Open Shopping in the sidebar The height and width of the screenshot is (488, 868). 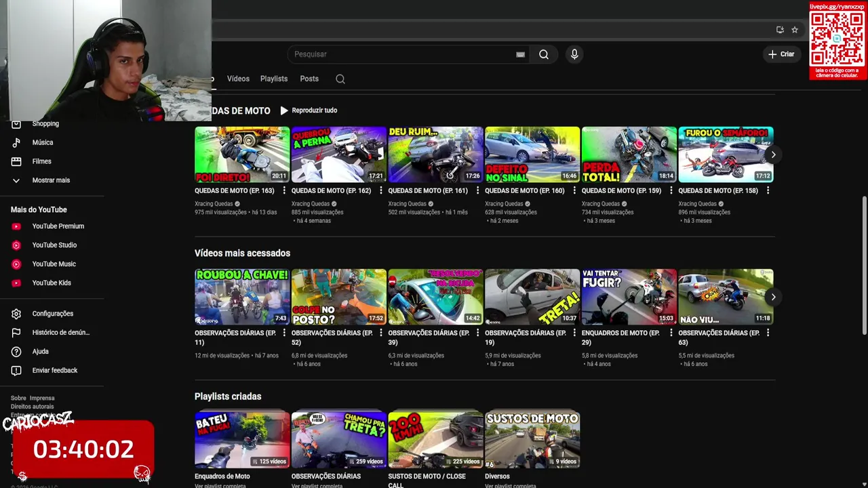(45, 123)
